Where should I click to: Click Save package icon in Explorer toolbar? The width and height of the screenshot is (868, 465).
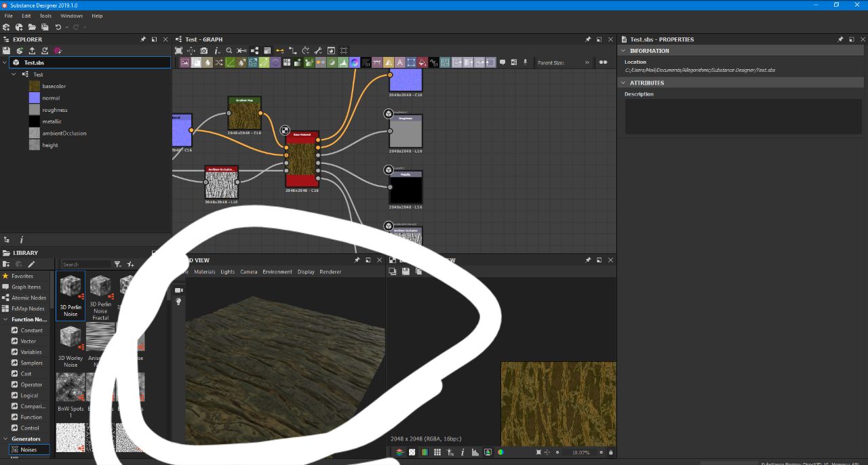coord(6,51)
